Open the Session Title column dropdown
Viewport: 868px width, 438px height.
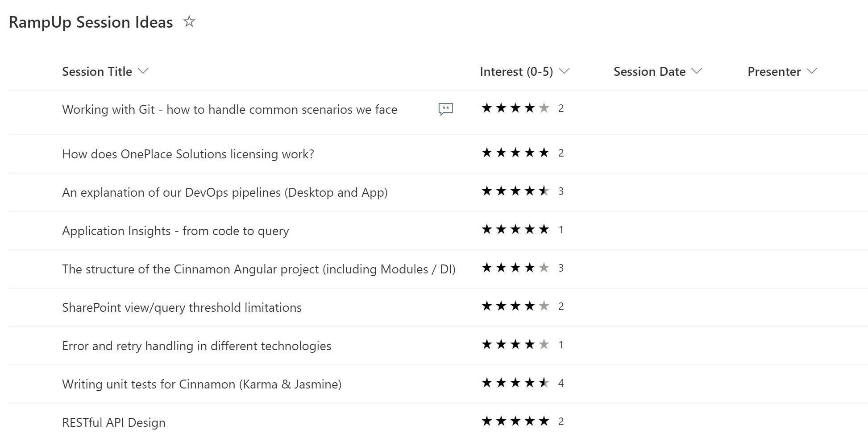point(143,71)
